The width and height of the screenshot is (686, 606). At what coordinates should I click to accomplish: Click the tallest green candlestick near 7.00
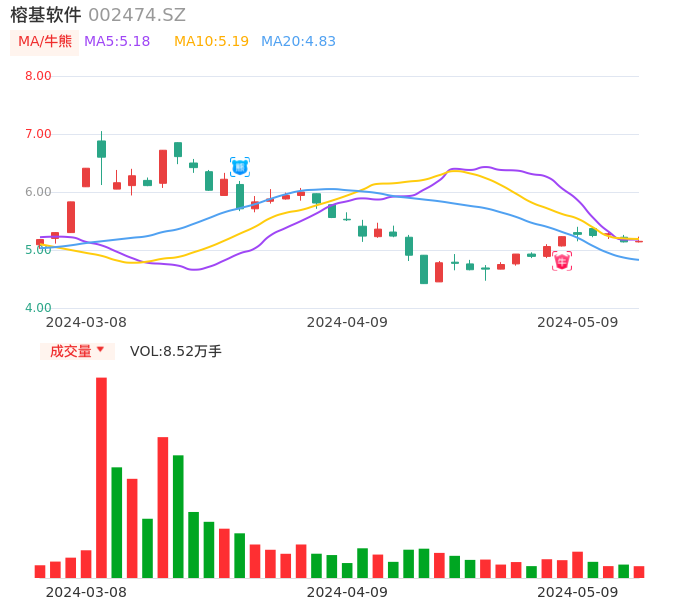click(x=101, y=148)
